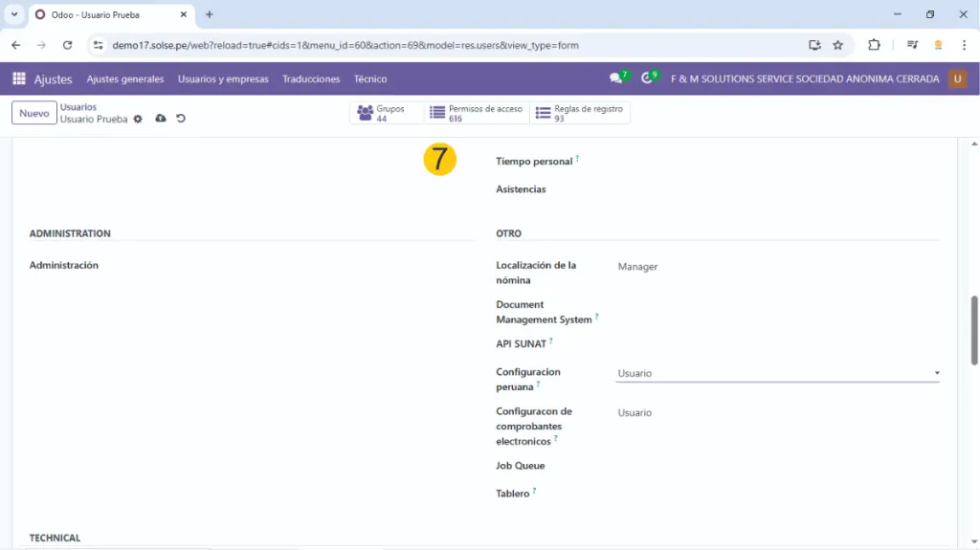Save record with the cloud upload icon
The width and height of the screenshot is (980, 550).
pyautogui.click(x=160, y=119)
